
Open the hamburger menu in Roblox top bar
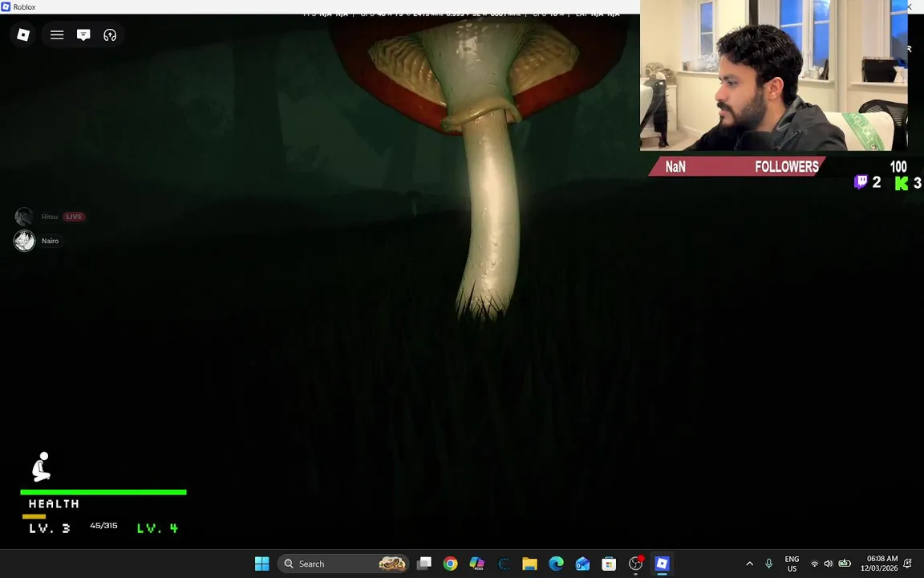click(x=57, y=35)
